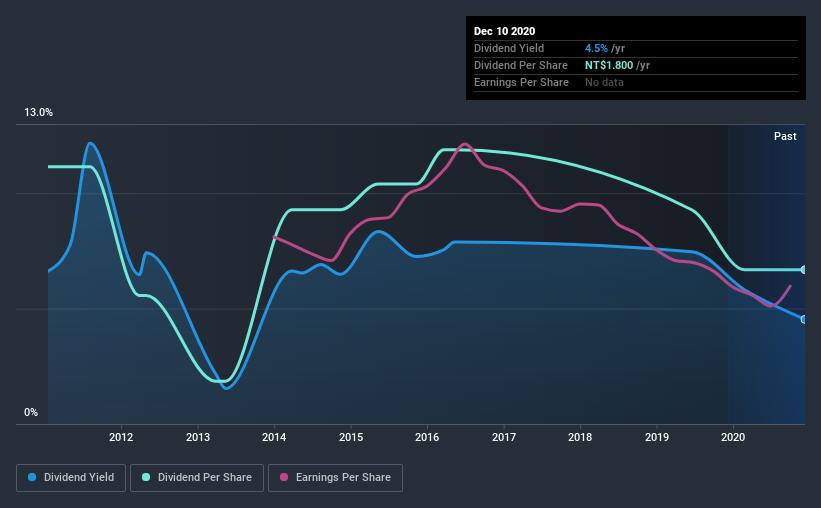821x508 pixels.
Task: Click the blue Dividend Yield legend dot
Action: (32, 477)
